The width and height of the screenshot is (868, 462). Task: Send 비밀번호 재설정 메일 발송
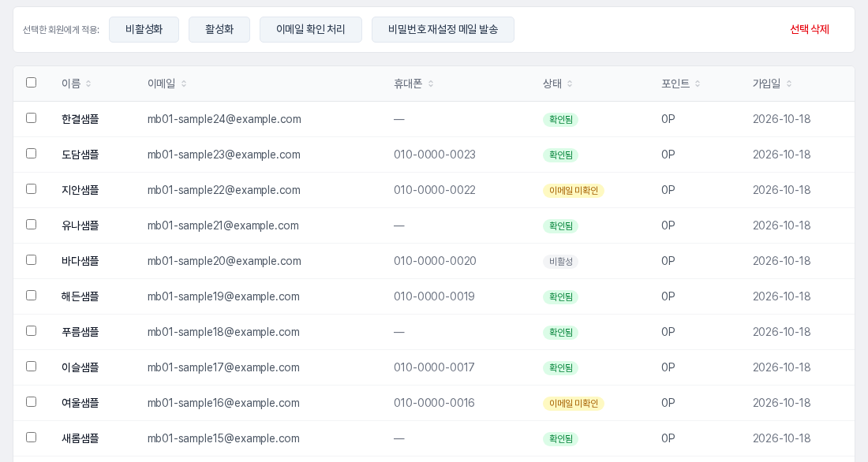pos(443,29)
